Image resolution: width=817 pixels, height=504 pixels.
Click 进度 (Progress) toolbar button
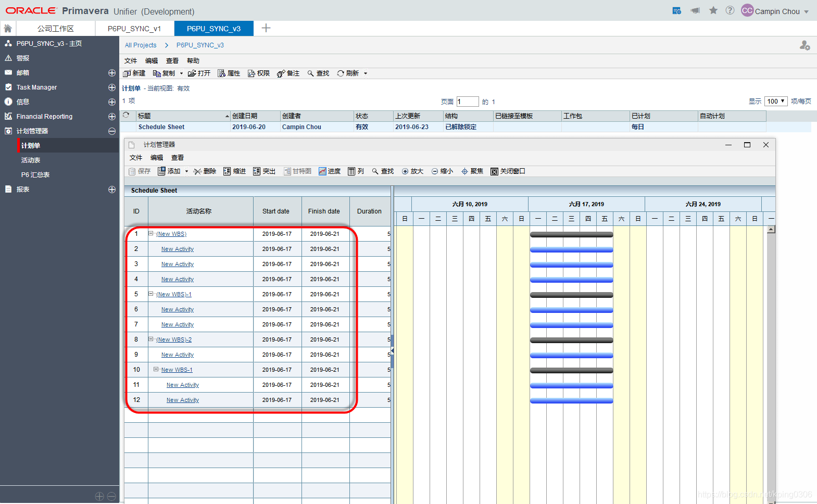click(x=330, y=171)
